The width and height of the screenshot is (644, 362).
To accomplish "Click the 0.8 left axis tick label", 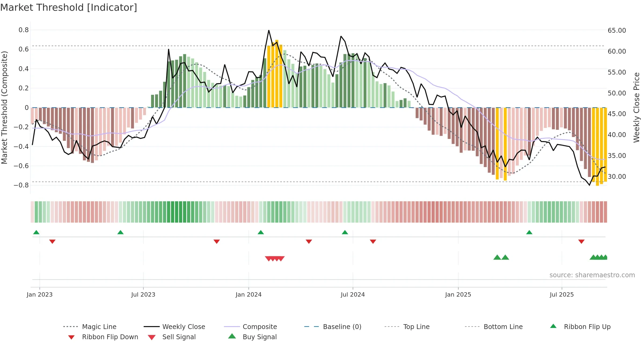I will 24,30.
